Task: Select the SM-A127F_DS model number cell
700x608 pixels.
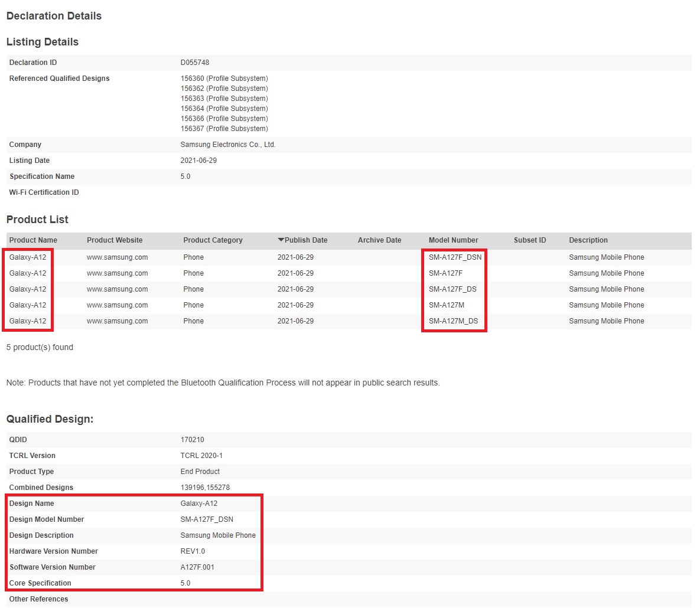Action: (x=452, y=289)
